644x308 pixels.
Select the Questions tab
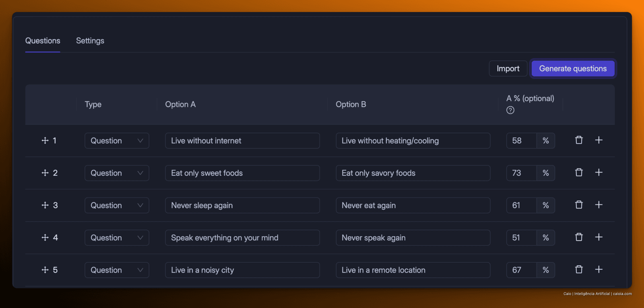point(43,41)
